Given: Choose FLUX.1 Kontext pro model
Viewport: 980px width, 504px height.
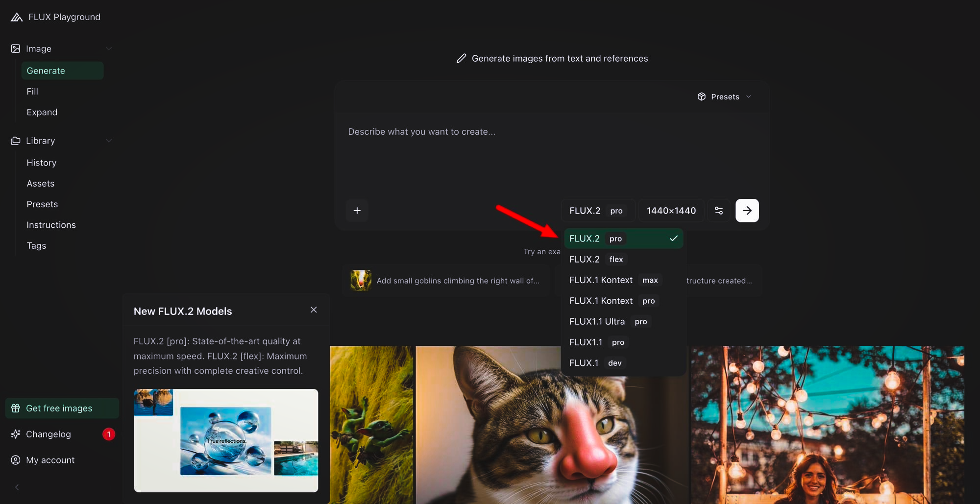Looking at the screenshot, I should point(623,301).
